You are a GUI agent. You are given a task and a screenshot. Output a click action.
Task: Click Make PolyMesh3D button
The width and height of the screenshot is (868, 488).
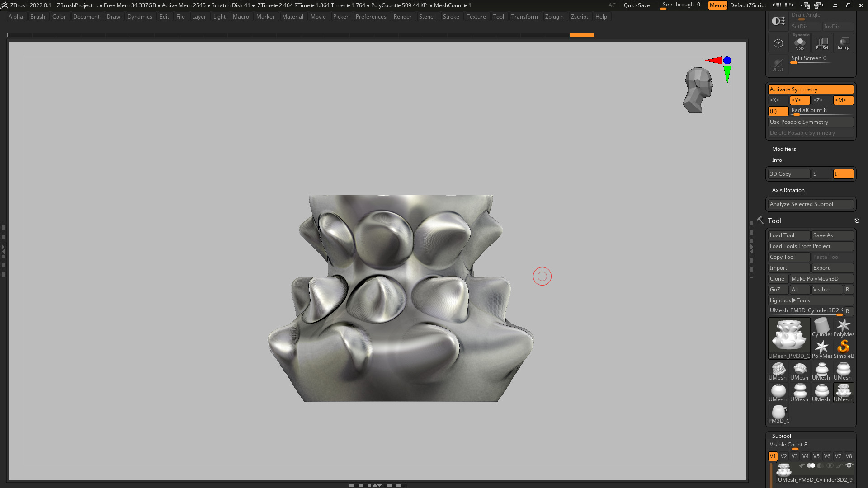[x=822, y=279]
